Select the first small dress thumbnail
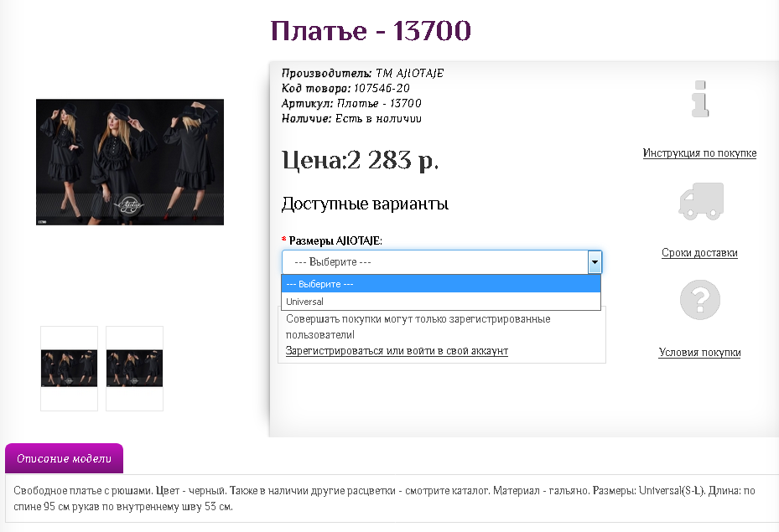This screenshot has width=779, height=532. click(69, 369)
